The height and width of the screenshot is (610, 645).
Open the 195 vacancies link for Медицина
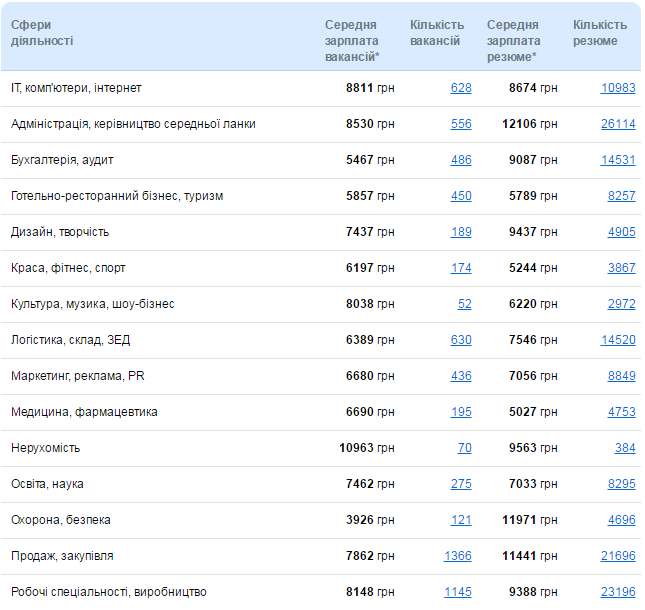[461, 412]
